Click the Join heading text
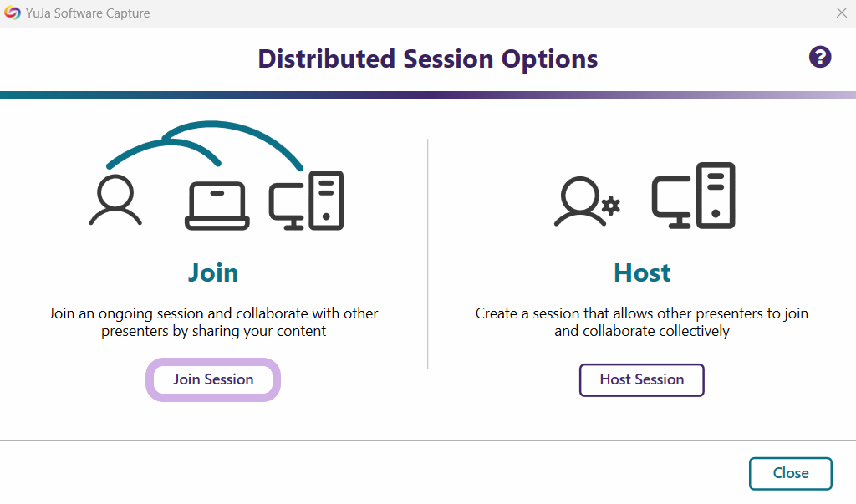Screen dimensions: 856x504 [x=213, y=272]
